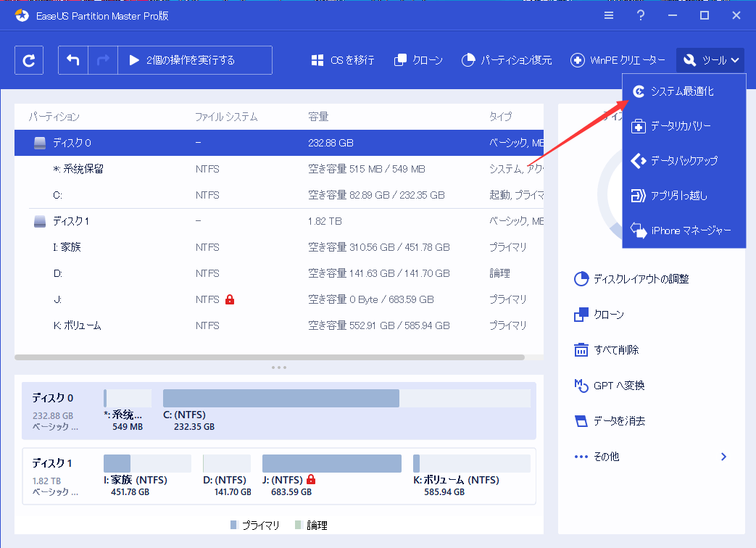Image resolution: width=756 pixels, height=548 pixels.
Task: Click クローン in the right panel
Action: pyautogui.click(x=599, y=315)
